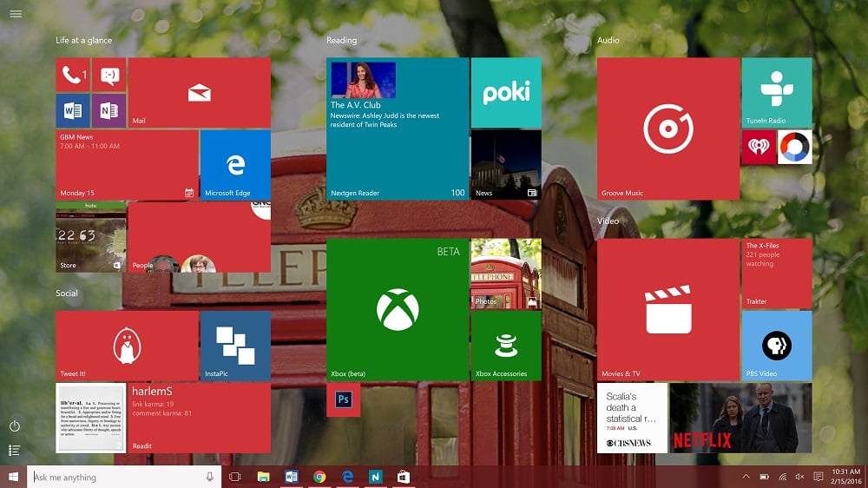Select the Audio group header
This screenshot has width=868, height=488.
(608, 41)
